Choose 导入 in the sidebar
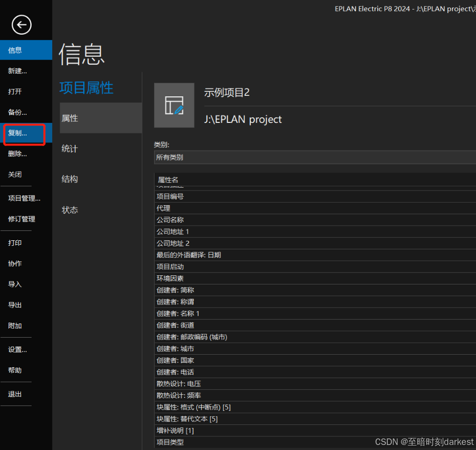Screen dimensions: 476x450 pos(26,284)
